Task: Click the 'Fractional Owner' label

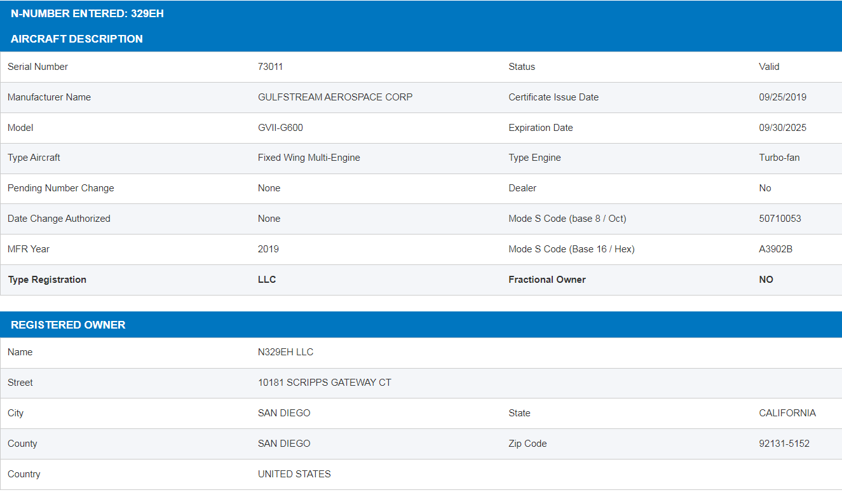Action: pos(547,280)
